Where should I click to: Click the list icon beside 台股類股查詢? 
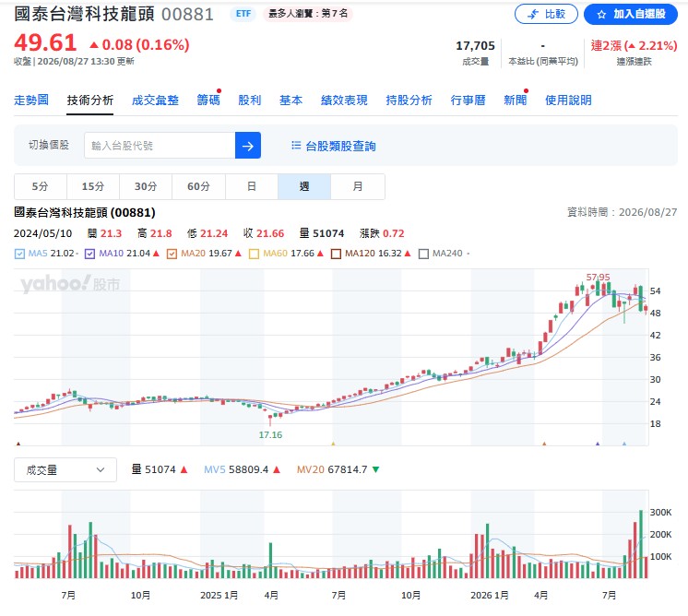[296, 145]
